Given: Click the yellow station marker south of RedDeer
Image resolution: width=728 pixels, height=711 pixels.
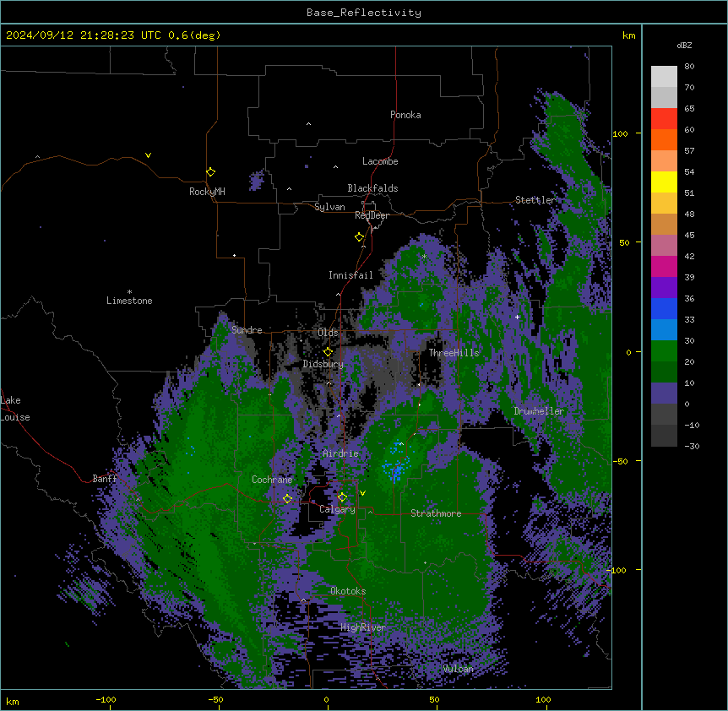Looking at the screenshot, I should coord(359,236).
